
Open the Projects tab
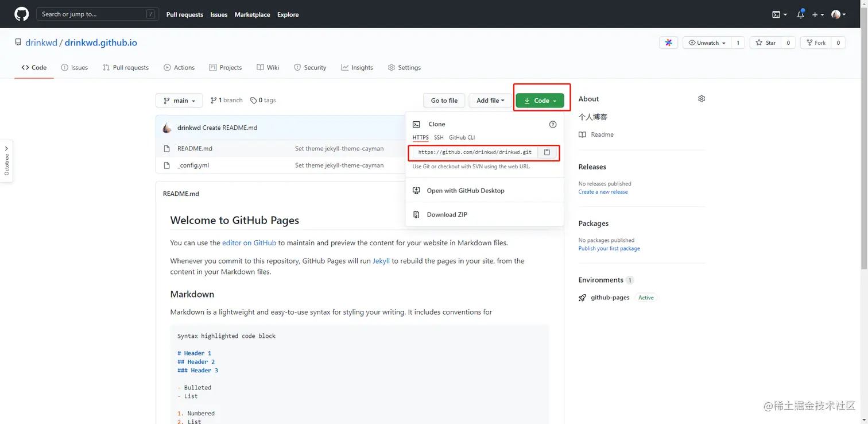pyautogui.click(x=226, y=67)
